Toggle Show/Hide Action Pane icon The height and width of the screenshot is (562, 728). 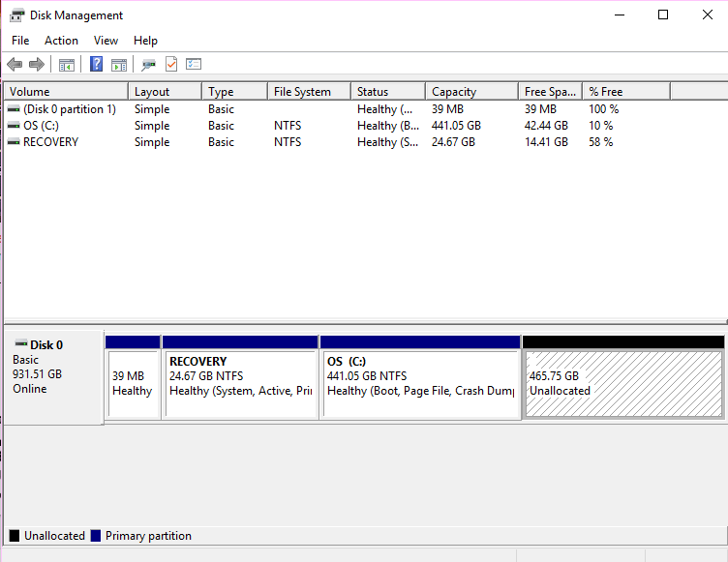pos(119,65)
